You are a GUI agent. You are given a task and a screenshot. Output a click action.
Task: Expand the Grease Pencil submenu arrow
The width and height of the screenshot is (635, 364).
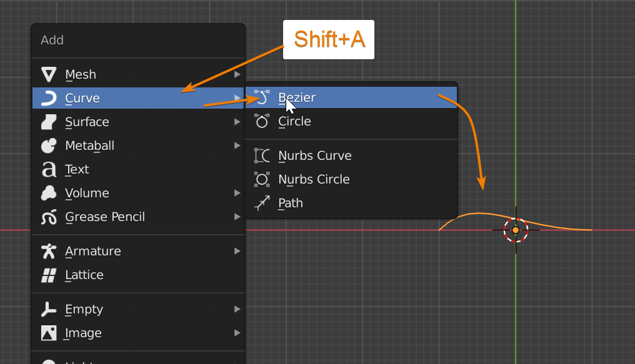[x=237, y=217]
